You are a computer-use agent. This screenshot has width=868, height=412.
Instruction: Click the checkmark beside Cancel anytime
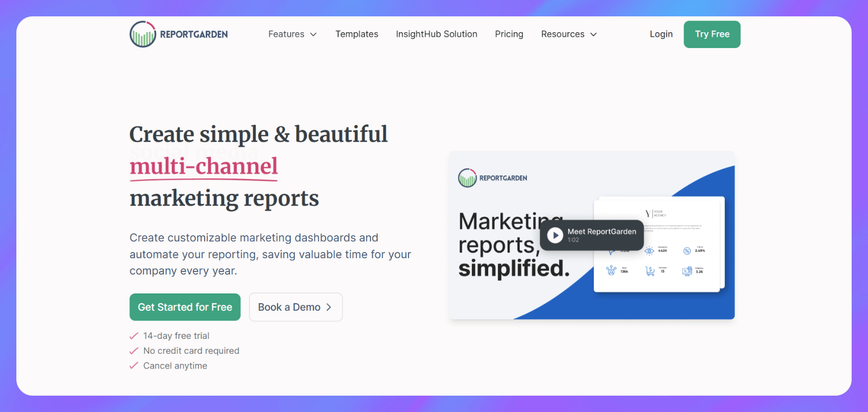coord(134,365)
